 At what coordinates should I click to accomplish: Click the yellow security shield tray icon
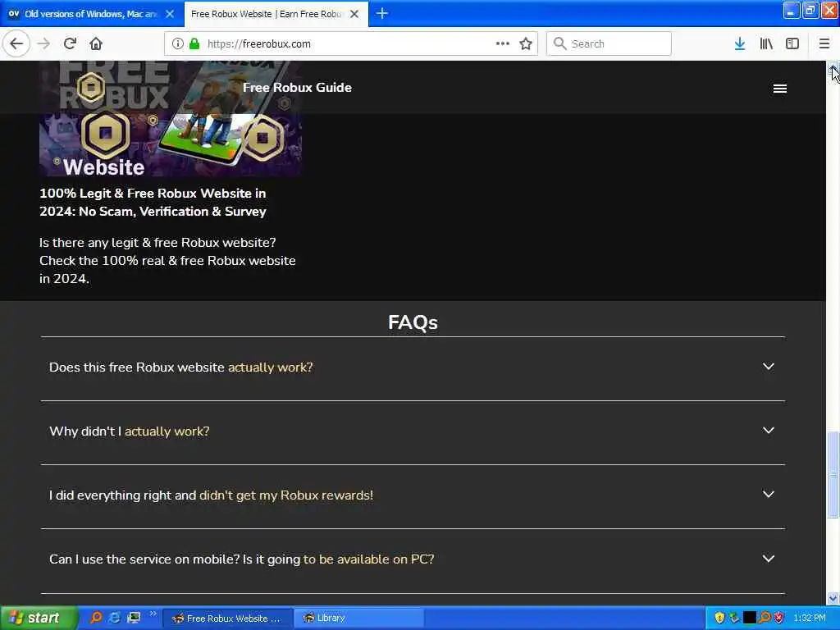coord(719,618)
